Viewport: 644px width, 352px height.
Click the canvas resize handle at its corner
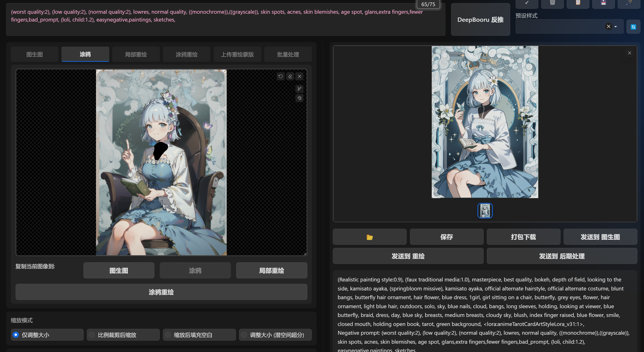(305, 254)
